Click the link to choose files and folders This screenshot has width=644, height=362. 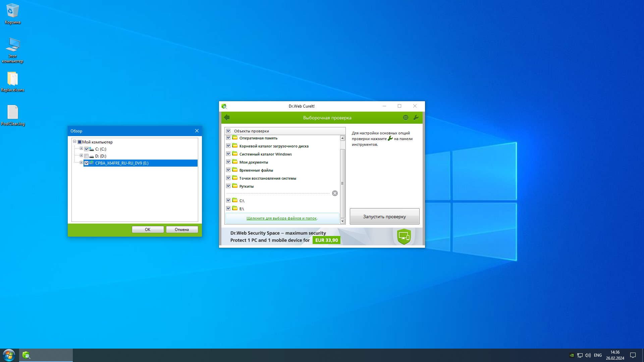pyautogui.click(x=281, y=218)
